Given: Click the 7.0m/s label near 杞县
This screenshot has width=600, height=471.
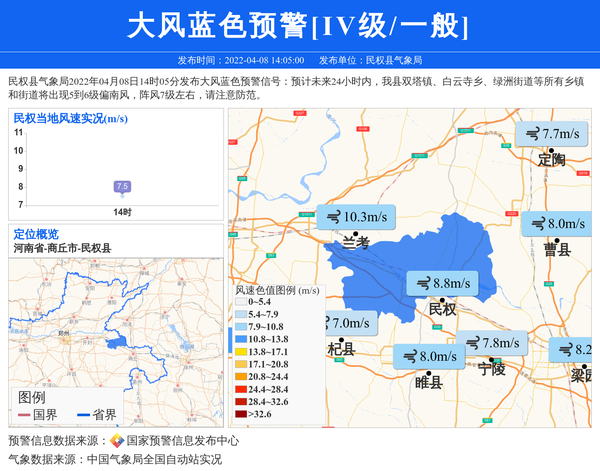Looking at the screenshot, I should [x=351, y=323].
